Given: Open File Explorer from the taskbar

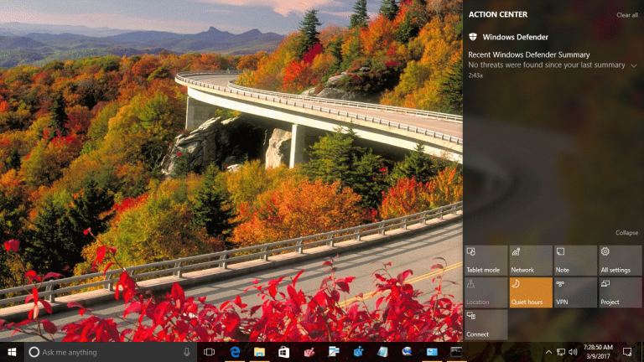Looking at the screenshot, I should pyautogui.click(x=260, y=352).
